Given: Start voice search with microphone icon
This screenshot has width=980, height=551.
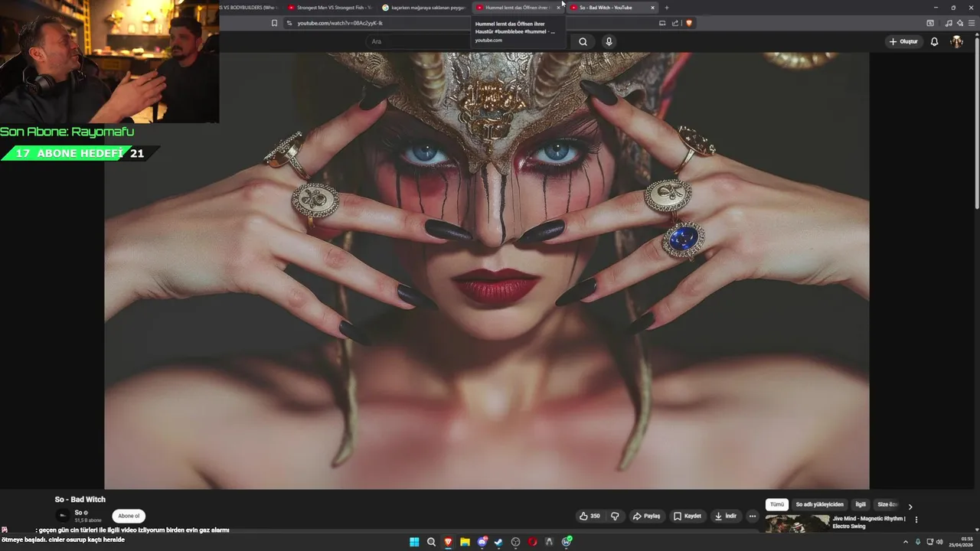Looking at the screenshot, I should pyautogui.click(x=609, y=41).
